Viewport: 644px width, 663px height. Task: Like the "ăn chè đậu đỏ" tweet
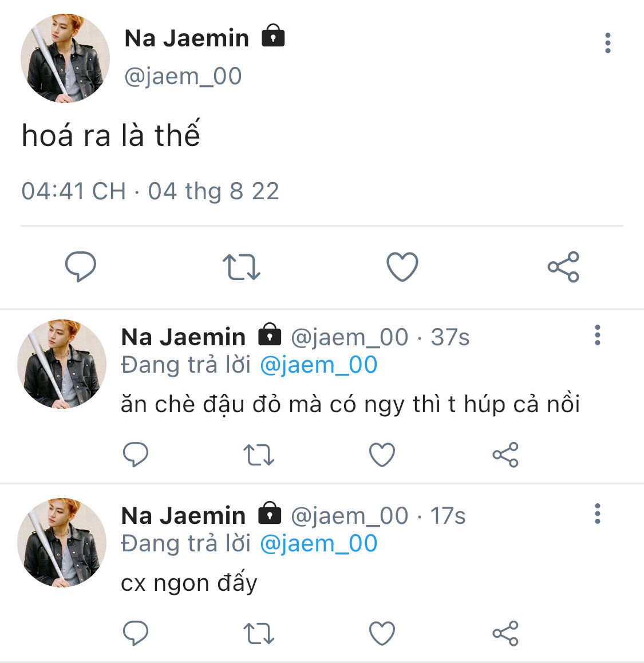(x=382, y=455)
